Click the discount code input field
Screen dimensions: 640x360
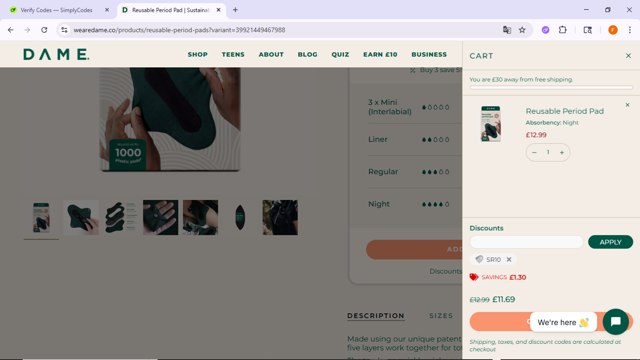click(526, 242)
